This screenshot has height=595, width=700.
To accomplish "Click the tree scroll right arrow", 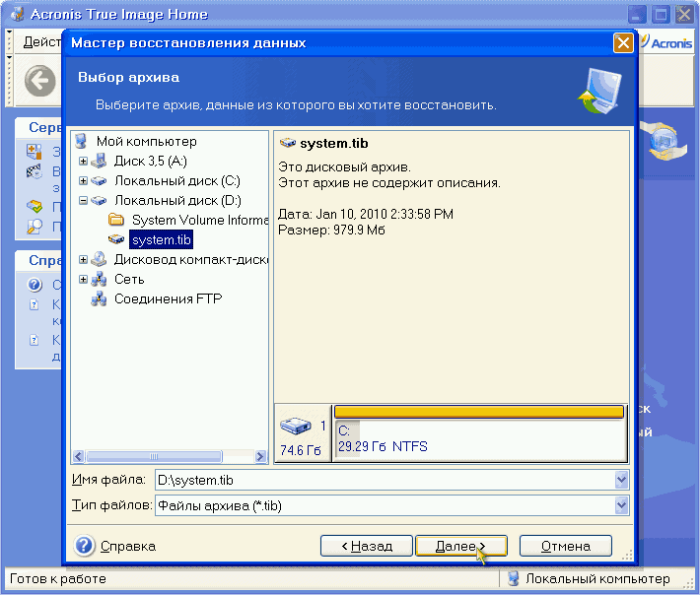I will (x=260, y=456).
